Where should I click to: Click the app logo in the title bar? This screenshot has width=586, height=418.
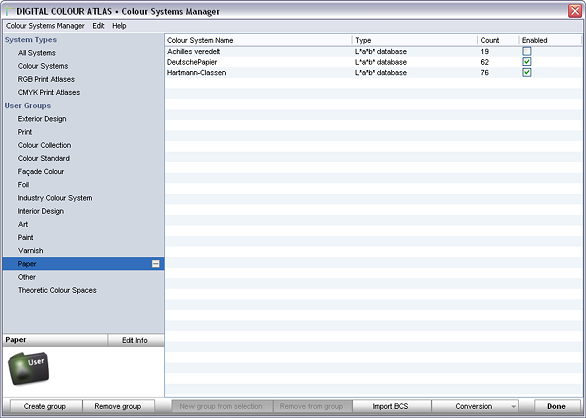[10, 11]
